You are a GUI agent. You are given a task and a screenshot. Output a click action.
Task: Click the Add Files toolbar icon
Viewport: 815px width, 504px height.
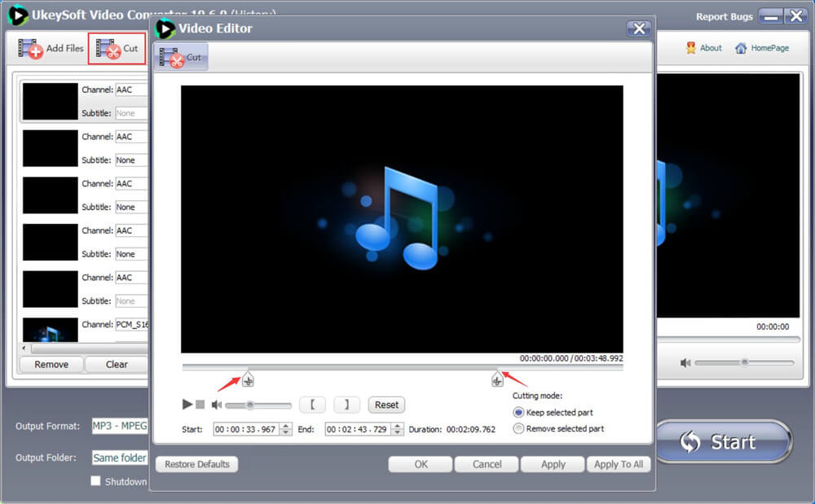pos(31,49)
